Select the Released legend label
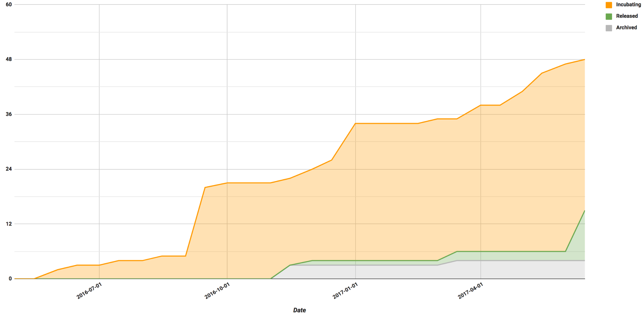This screenshot has width=644, height=320. pyautogui.click(x=627, y=16)
